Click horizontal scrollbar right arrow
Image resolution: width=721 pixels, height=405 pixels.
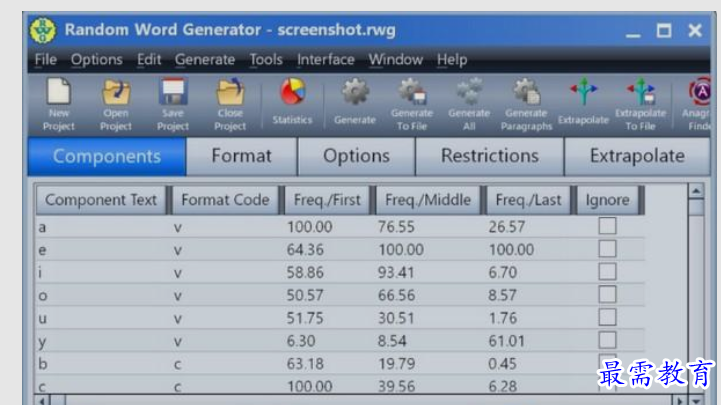[680, 400]
